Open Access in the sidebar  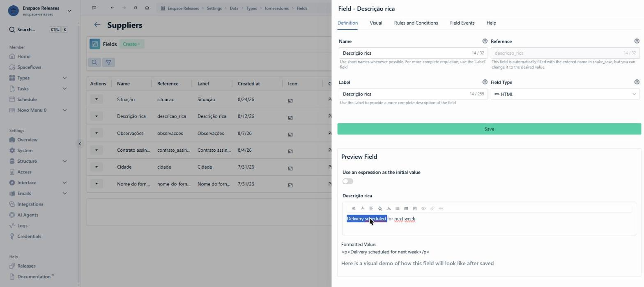click(x=24, y=172)
